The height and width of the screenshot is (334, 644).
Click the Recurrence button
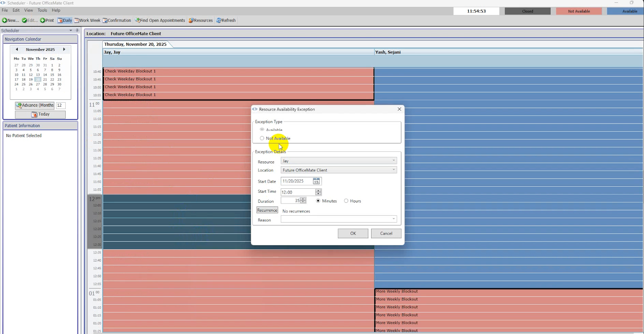(x=267, y=210)
